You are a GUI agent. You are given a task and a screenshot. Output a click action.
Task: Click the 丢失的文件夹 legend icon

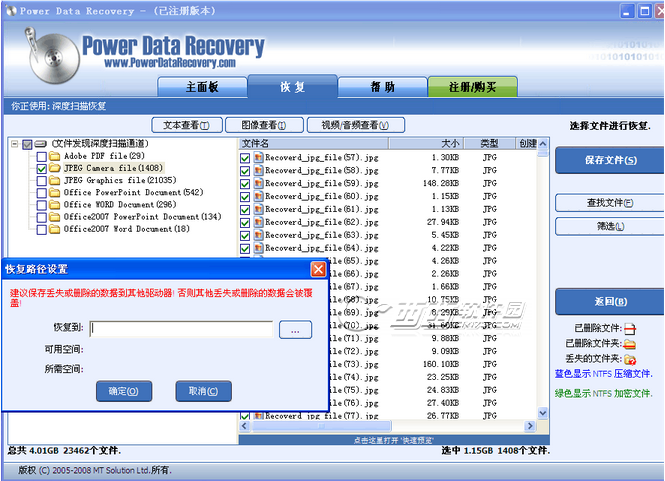[630, 360]
